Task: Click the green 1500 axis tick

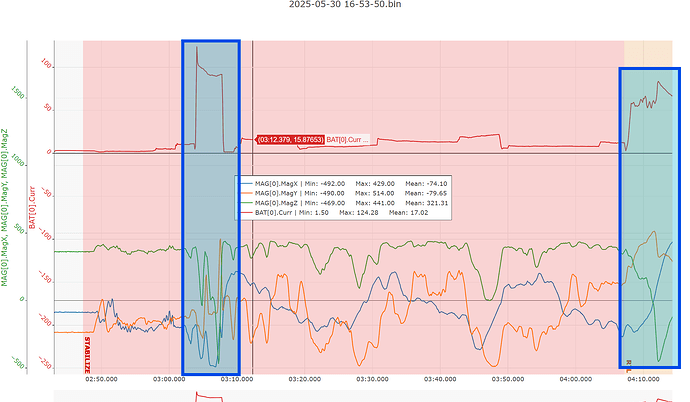Action: click(x=18, y=92)
